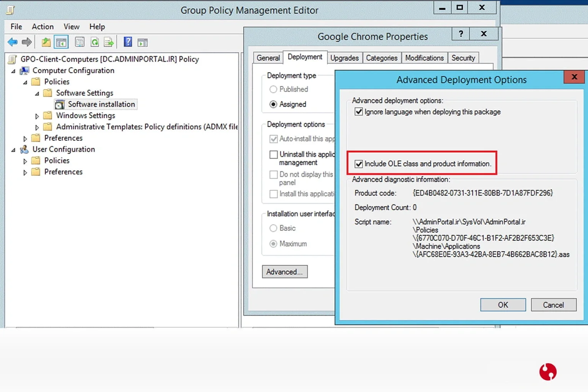The width and height of the screenshot is (588, 392).
Task: Click the User Configuration user icon
Action: (24, 149)
